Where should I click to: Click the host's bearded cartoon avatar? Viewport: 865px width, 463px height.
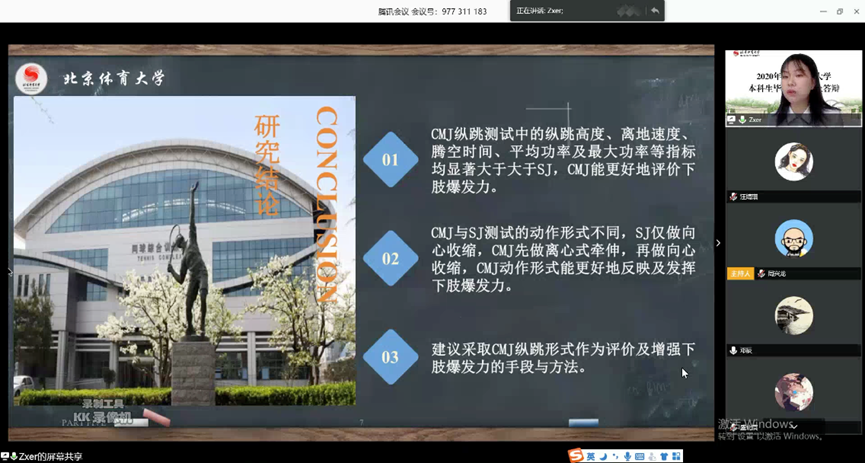(x=793, y=238)
